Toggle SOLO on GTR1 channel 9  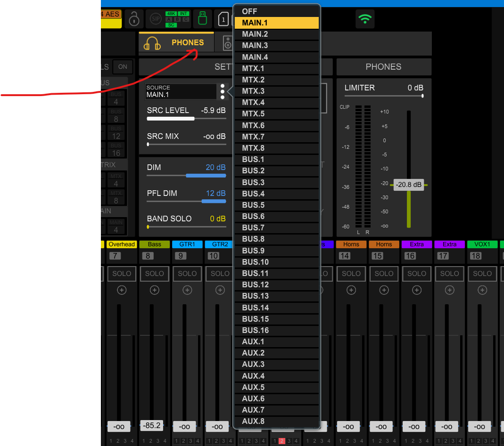[x=187, y=274]
